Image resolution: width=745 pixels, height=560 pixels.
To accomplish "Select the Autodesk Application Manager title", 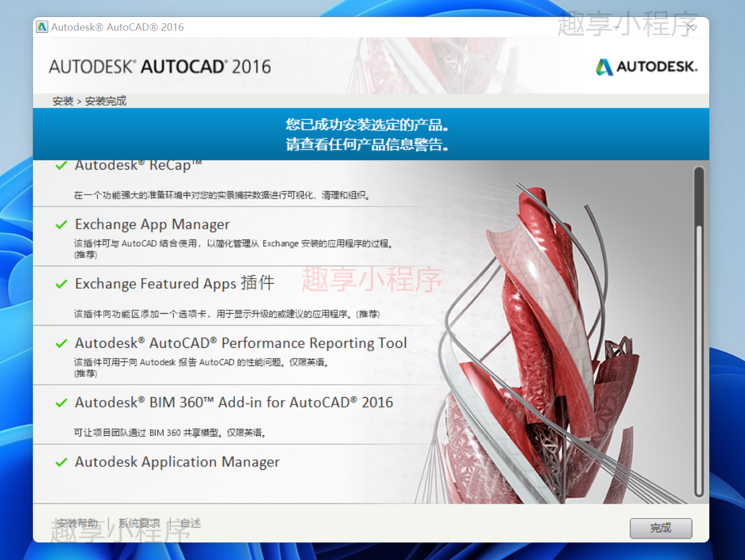I will click(x=177, y=462).
